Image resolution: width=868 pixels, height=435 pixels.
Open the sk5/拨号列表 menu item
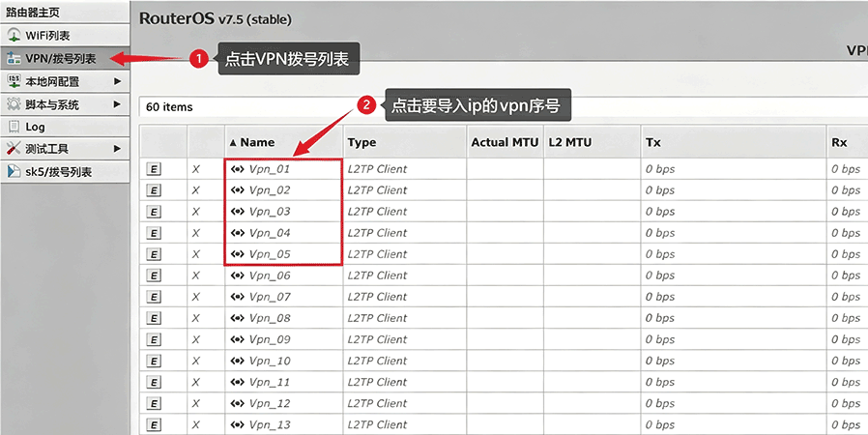[65, 171]
